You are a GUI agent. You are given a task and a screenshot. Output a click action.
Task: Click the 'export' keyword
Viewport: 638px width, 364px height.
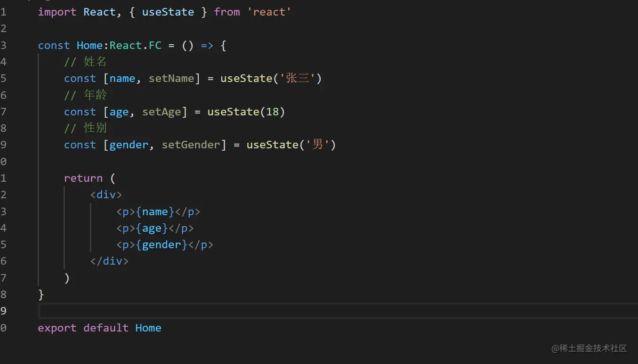pos(57,328)
